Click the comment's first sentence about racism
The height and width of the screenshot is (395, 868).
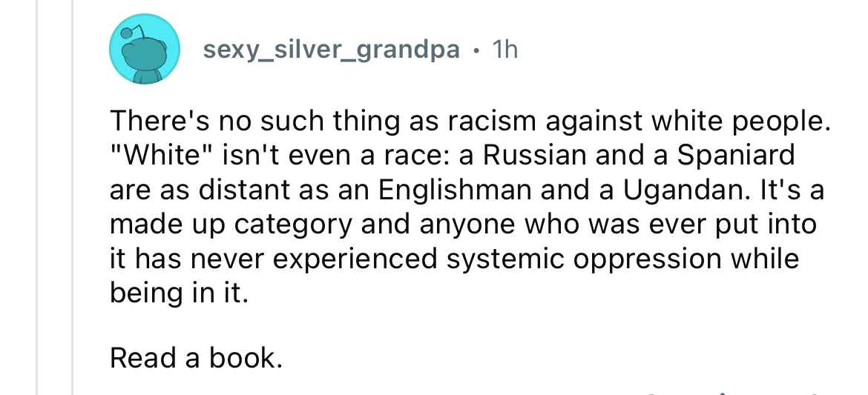pyautogui.click(x=467, y=122)
